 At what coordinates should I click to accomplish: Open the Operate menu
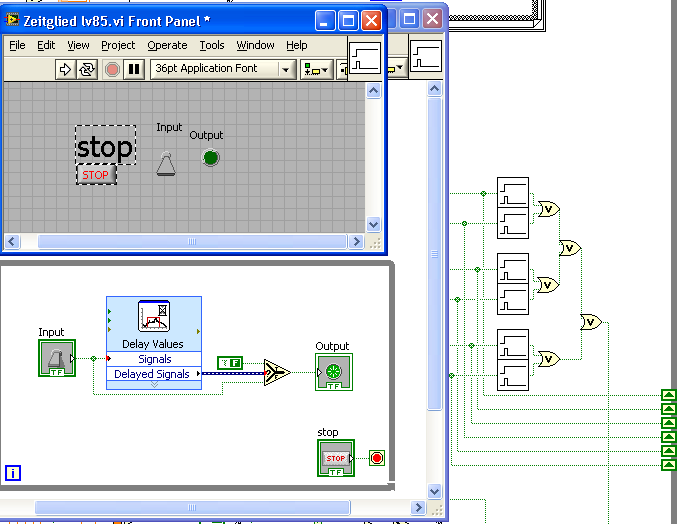pos(167,45)
